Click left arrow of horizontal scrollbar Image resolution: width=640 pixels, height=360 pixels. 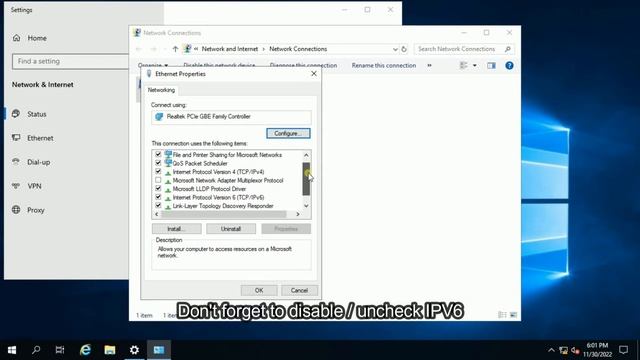coord(157,214)
